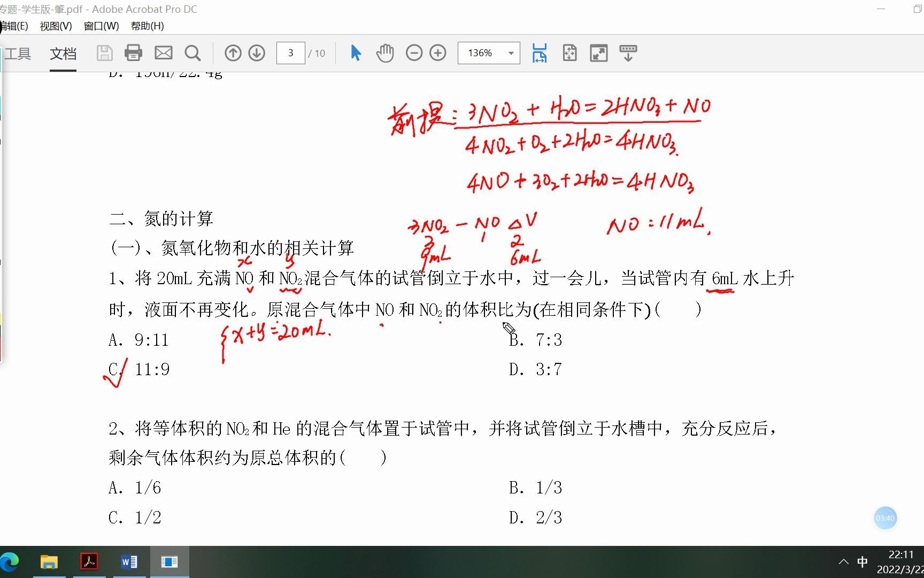Open the Search tool
This screenshot has height=578, width=924.
click(192, 52)
